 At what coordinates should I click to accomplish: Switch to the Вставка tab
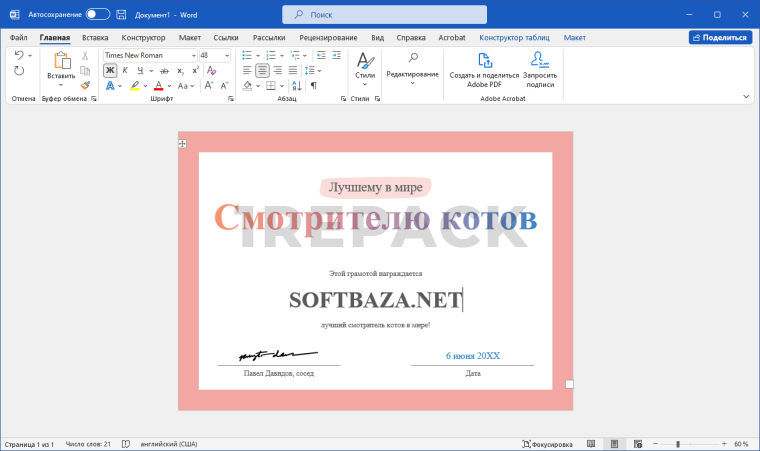[x=95, y=37]
